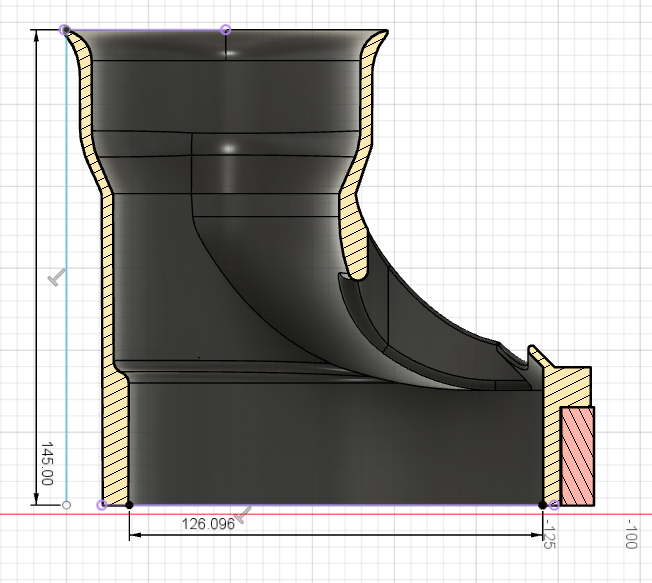
Task: Click the 145.00 vertical dimension value
Action: (48, 462)
